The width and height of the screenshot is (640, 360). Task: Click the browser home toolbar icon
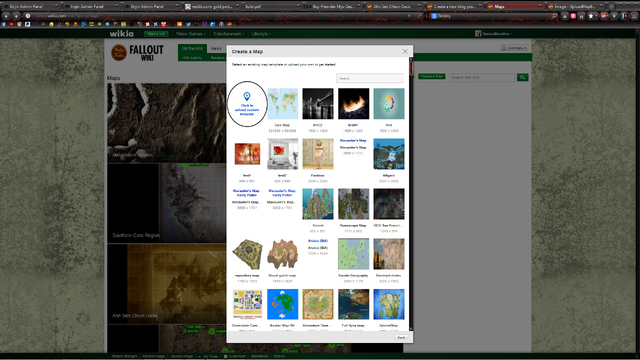[582, 16]
